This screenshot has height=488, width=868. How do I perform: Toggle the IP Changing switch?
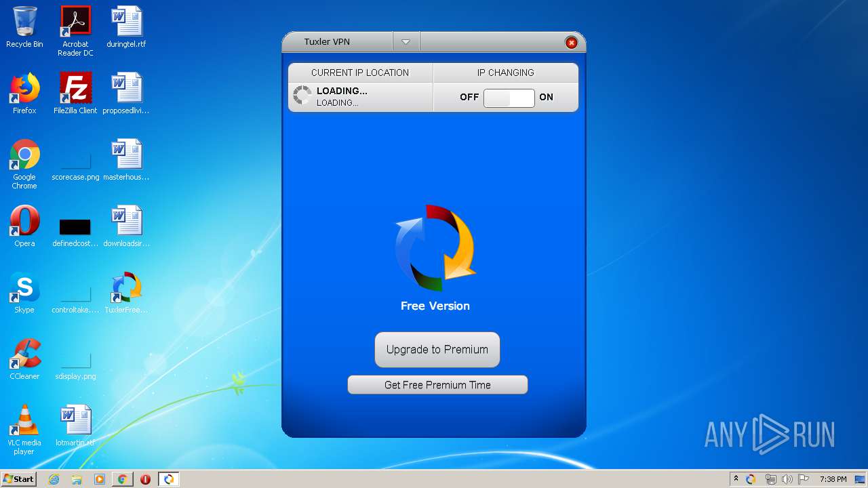(509, 98)
